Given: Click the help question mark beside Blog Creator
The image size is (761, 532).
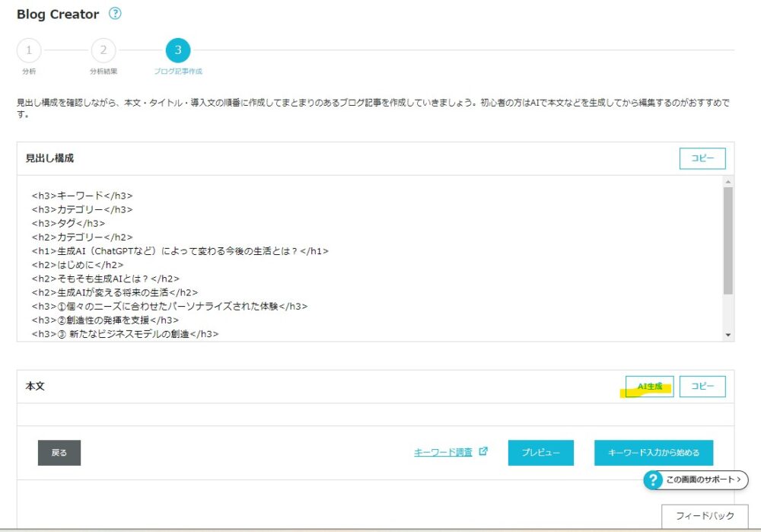Looking at the screenshot, I should (115, 14).
